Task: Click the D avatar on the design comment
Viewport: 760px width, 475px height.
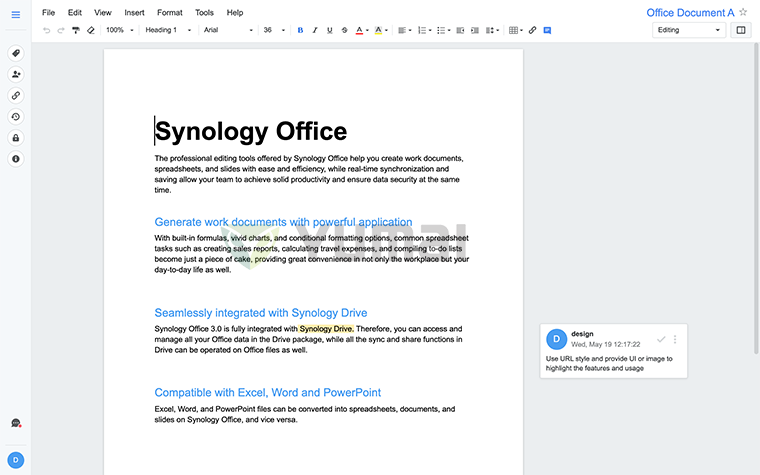Action: click(x=556, y=339)
